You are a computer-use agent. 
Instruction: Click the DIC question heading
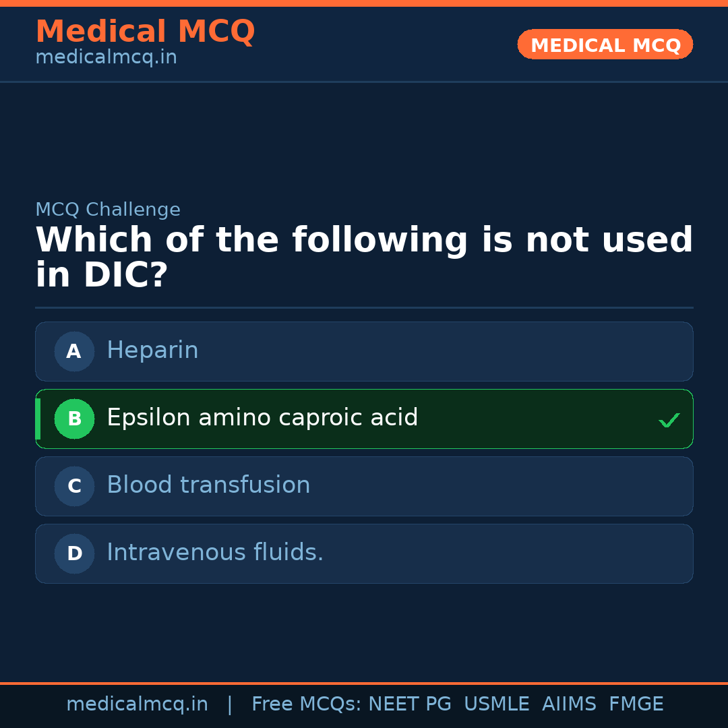pyautogui.click(x=364, y=257)
